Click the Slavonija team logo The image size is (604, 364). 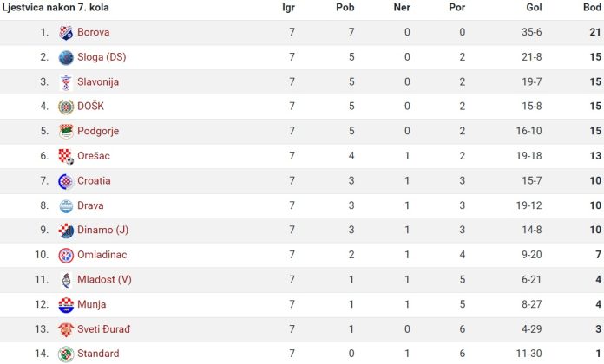(66, 82)
